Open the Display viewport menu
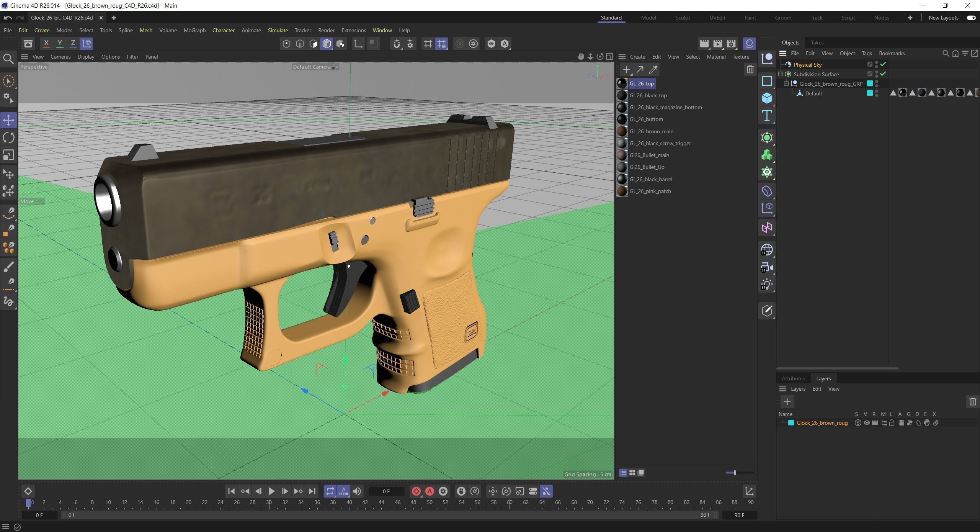 click(x=86, y=57)
